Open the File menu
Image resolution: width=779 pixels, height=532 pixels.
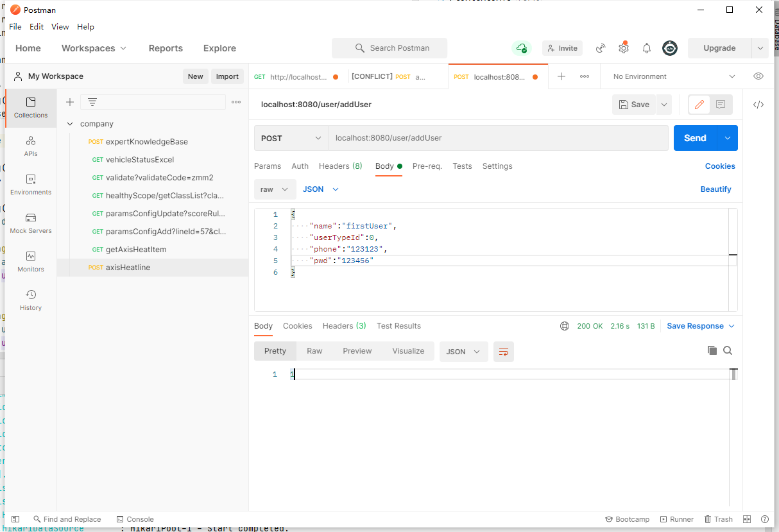15,27
